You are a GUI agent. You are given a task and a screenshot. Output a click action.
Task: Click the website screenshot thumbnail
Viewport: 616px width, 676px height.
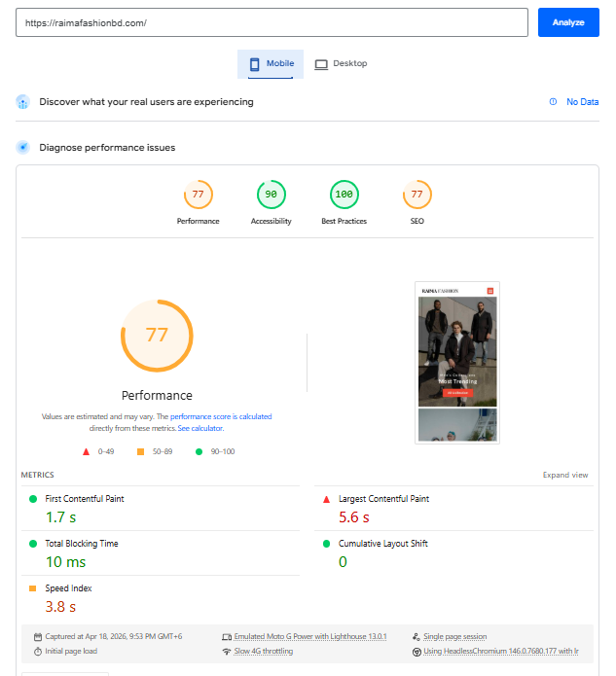(x=456, y=363)
